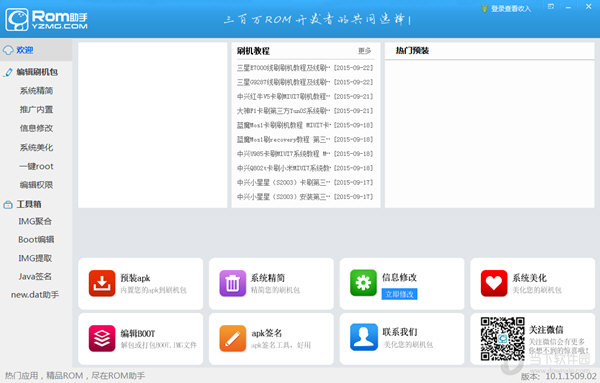Click 更多 in 刷机教程 panel

pos(365,51)
